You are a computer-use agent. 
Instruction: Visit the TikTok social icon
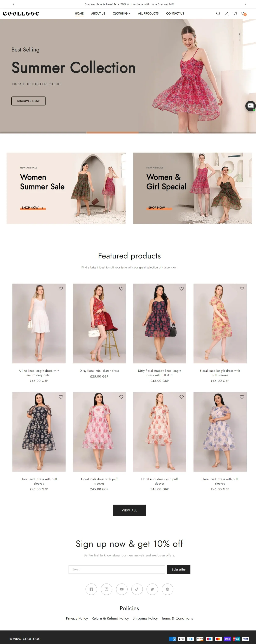click(137, 589)
